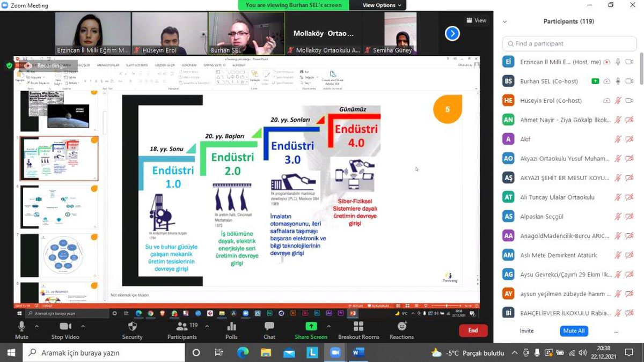Image resolution: width=644 pixels, height=362 pixels.
Task: Select the Mollaköy Ortaokulu video tile
Action: 323,34
